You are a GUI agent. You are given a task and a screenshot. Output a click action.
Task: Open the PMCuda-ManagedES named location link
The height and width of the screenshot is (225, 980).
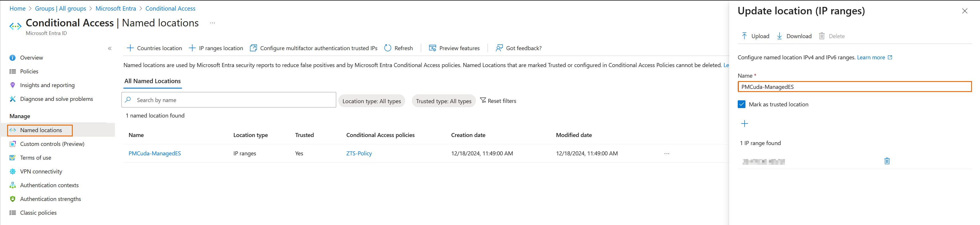pyautogui.click(x=155, y=153)
